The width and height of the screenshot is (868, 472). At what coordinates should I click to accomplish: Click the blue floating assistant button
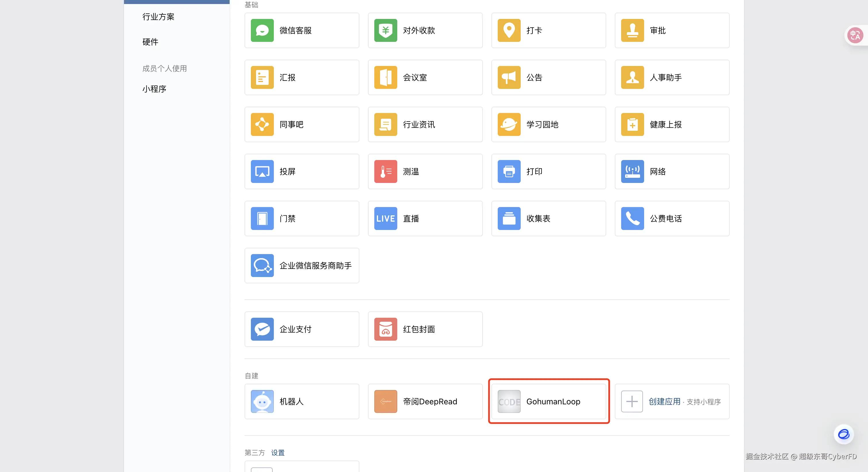(x=843, y=434)
